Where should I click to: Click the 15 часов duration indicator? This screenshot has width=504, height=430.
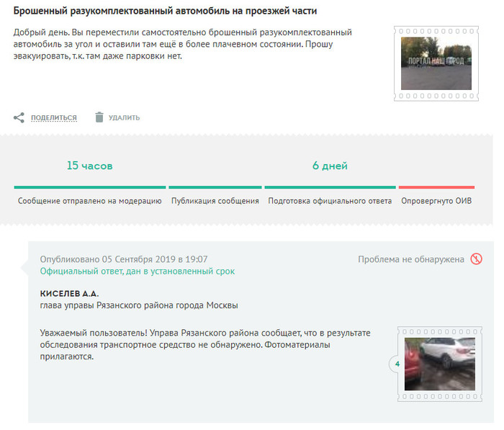coord(90,166)
